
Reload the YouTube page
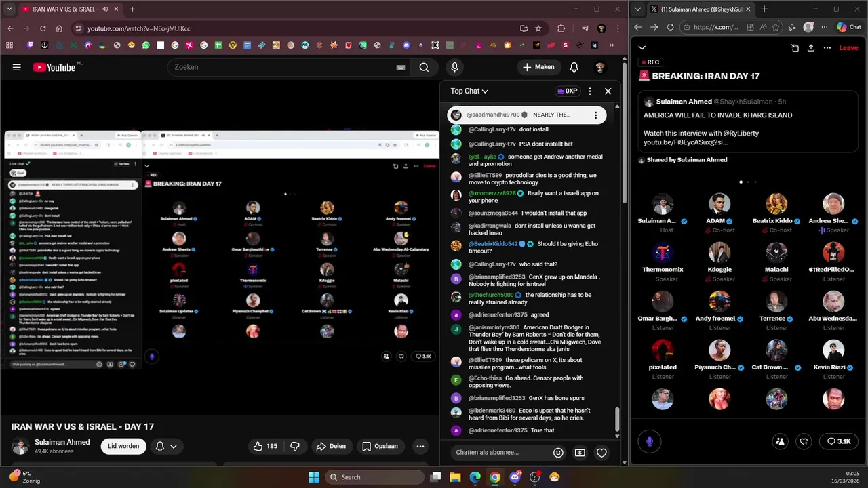pyautogui.click(x=43, y=28)
